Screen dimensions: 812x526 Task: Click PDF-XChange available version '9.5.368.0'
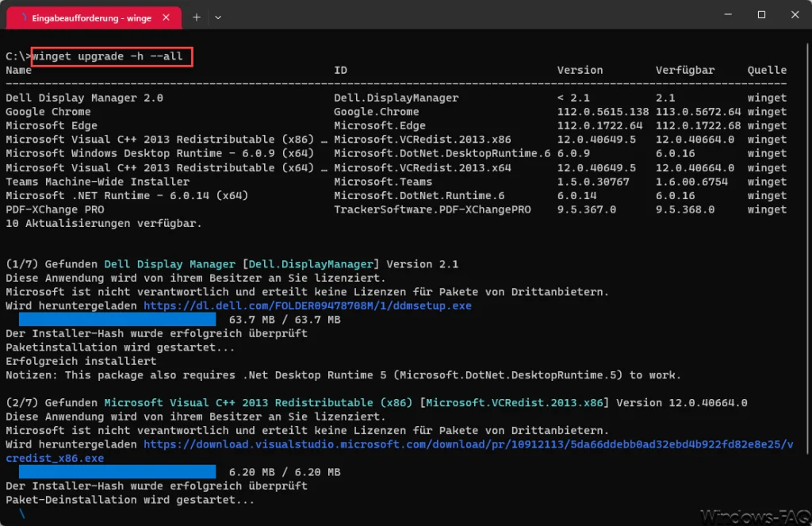click(685, 210)
